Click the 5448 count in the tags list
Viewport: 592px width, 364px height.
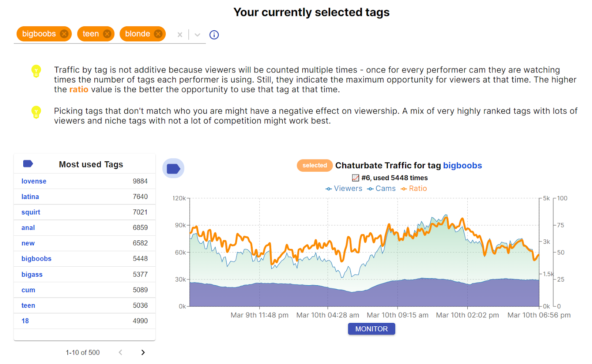(x=140, y=259)
